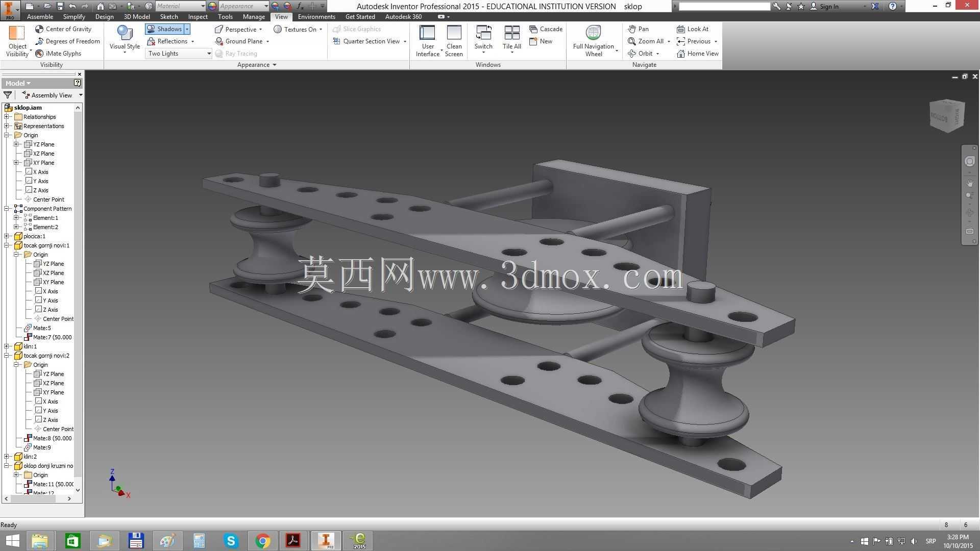Select the Pan tool
The width and height of the screenshot is (980, 551).
pyautogui.click(x=638, y=29)
